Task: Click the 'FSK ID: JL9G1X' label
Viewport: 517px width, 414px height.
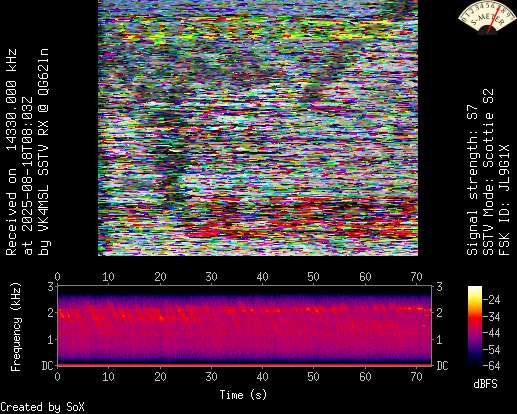Action: pyautogui.click(x=504, y=200)
